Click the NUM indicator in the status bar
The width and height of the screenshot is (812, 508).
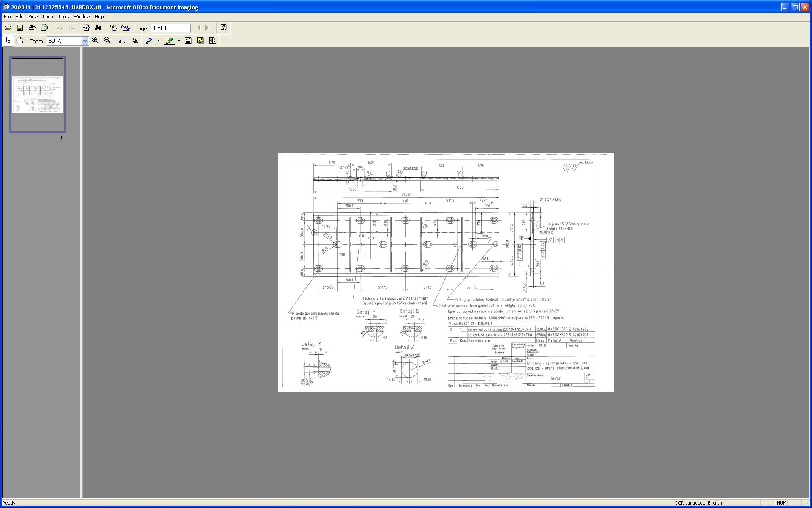pos(782,503)
